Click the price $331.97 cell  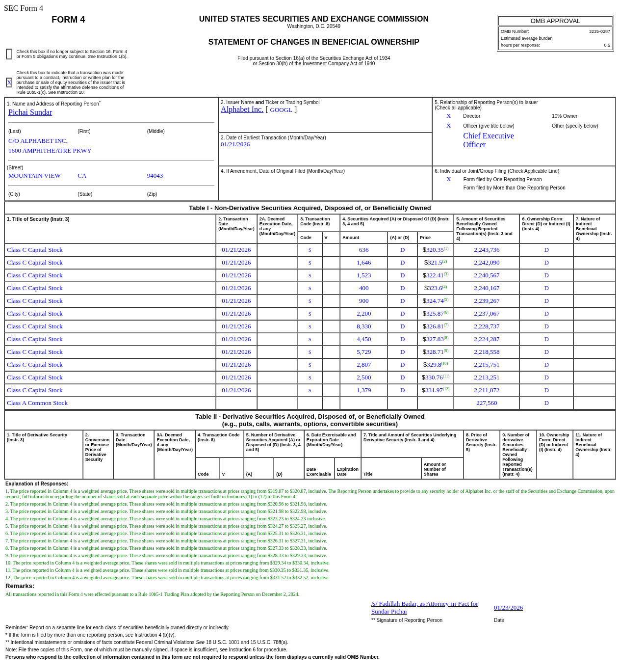(x=436, y=390)
